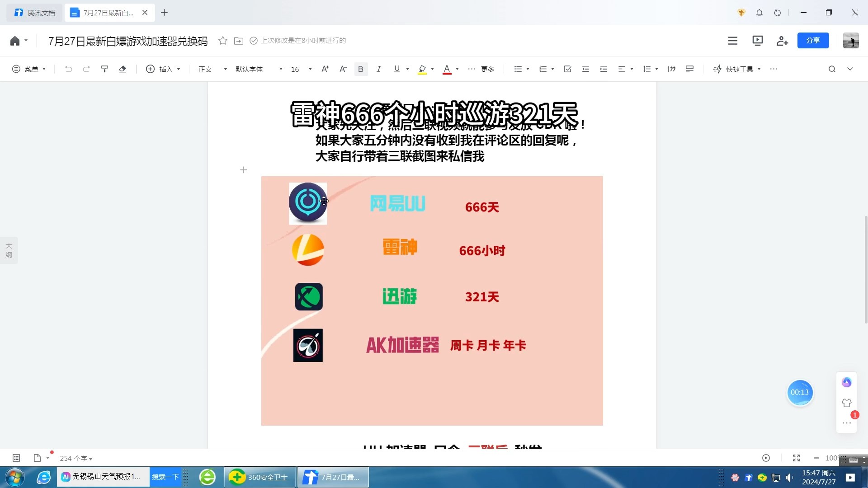
Task: Click the 00:13 recording timer bubble
Action: [x=800, y=392]
